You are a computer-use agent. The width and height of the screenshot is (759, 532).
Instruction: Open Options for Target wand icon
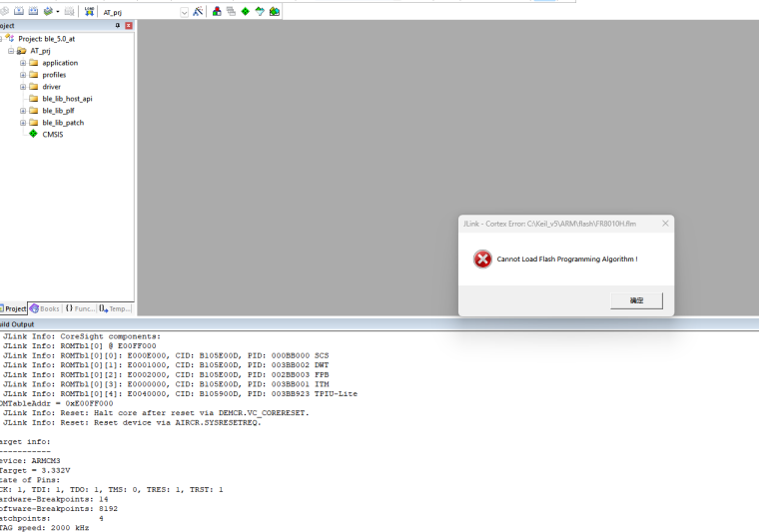198,11
